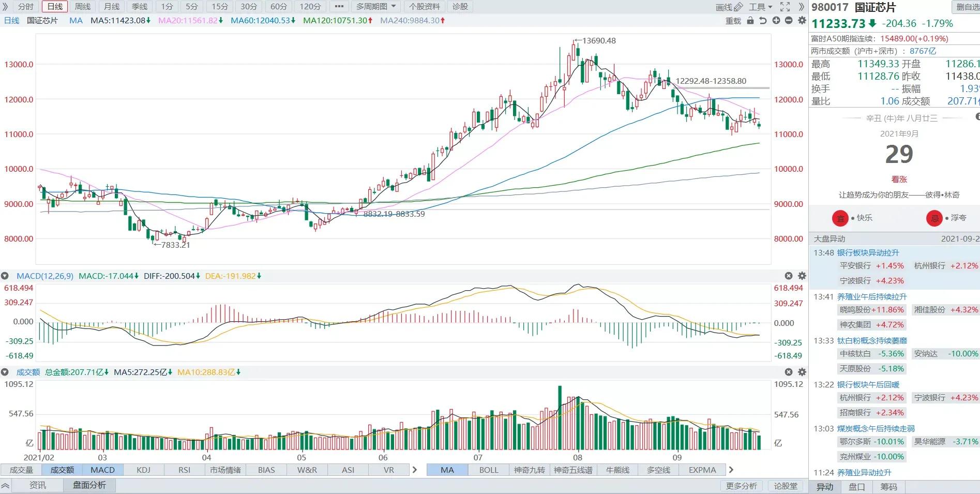This screenshot has height=494, width=980.
Task: Click the red 忌 circle icon
Action: tap(934, 218)
